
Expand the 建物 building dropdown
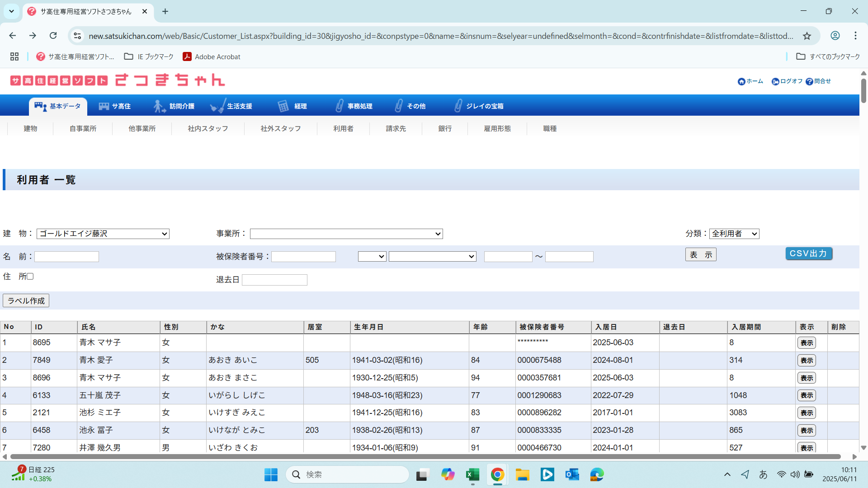(103, 234)
